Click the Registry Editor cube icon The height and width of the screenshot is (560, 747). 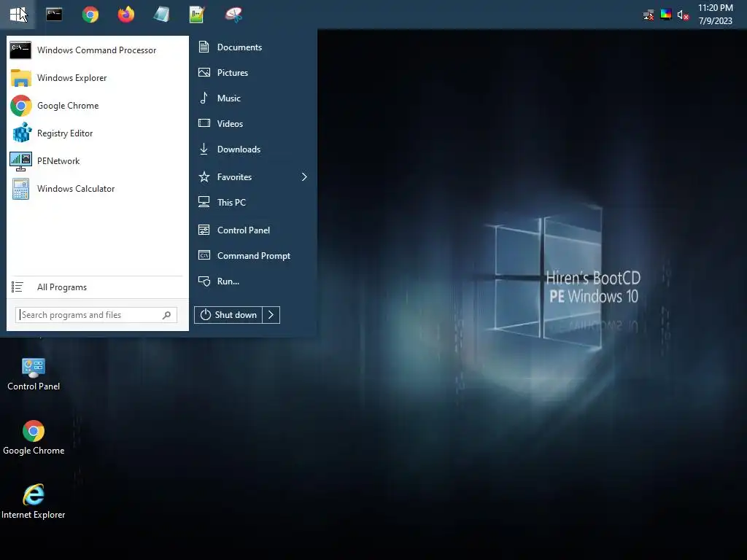pyautogui.click(x=21, y=133)
